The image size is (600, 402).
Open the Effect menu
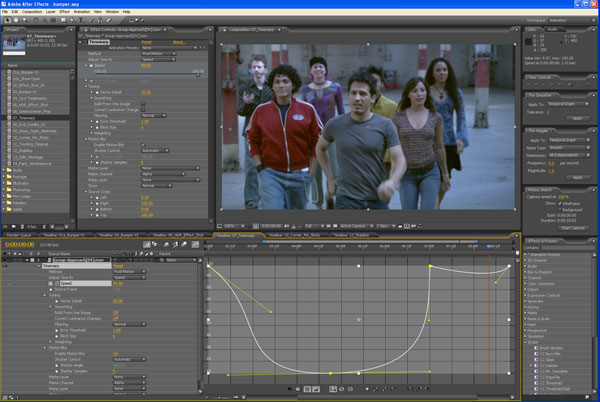[64, 12]
